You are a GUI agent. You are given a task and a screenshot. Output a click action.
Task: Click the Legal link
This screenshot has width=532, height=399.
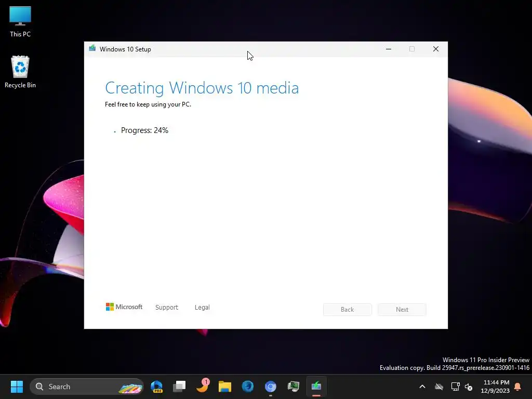tap(202, 308)
